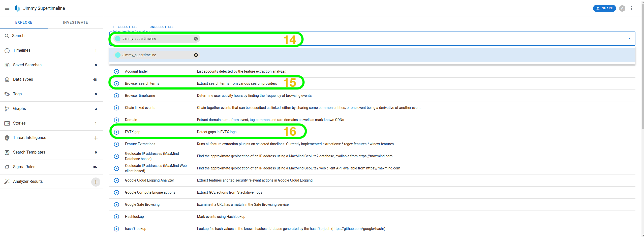Click the "EVTX gap" analyzer name

point(133,132)
